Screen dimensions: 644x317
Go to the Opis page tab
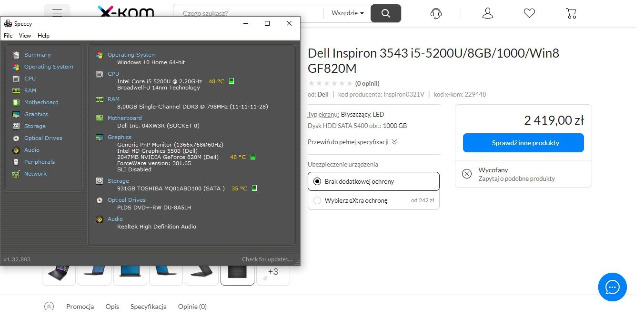click(112, 307)
